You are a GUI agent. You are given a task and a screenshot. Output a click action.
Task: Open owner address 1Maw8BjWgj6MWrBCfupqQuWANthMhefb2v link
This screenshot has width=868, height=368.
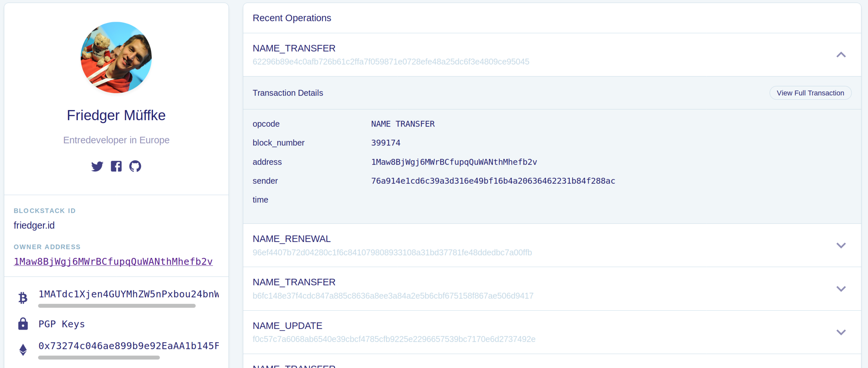coord(113,261)
